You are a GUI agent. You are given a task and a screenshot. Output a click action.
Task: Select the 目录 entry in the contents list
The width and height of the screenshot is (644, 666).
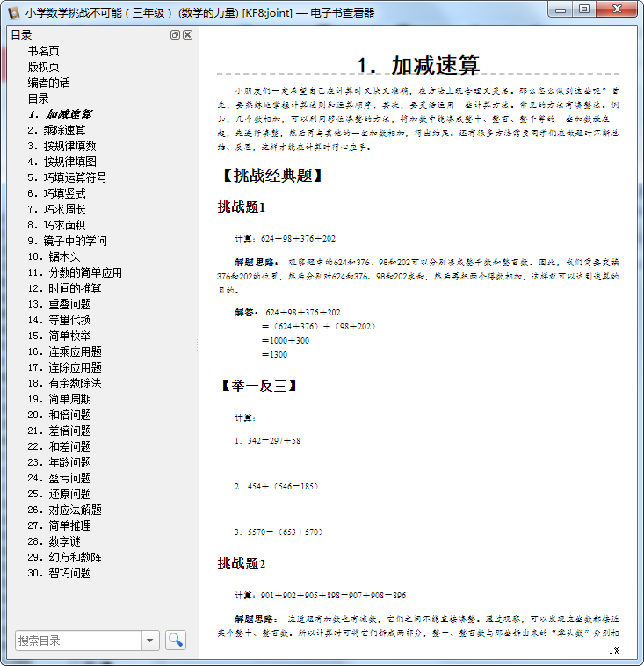click(39, 98)
